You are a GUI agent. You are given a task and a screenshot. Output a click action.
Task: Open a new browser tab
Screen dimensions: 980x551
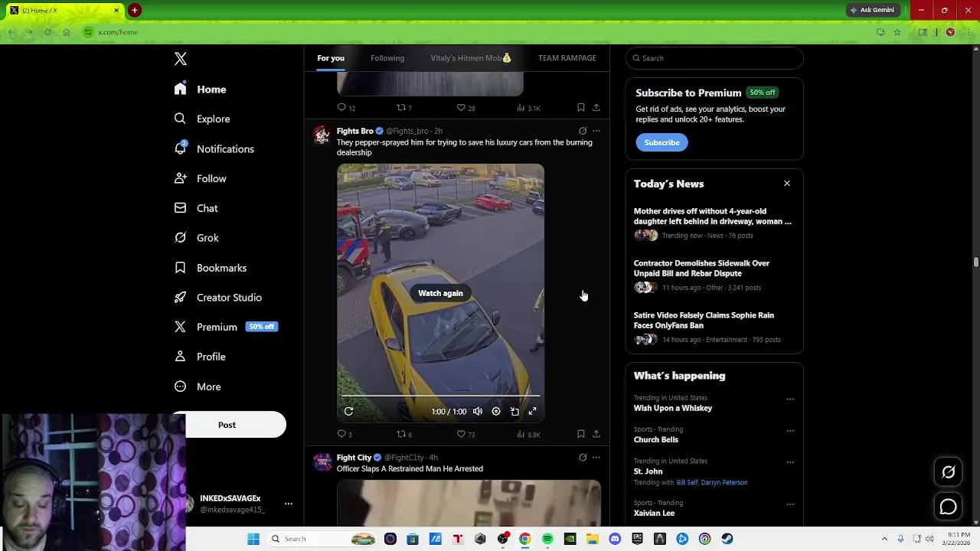point(135,10)
